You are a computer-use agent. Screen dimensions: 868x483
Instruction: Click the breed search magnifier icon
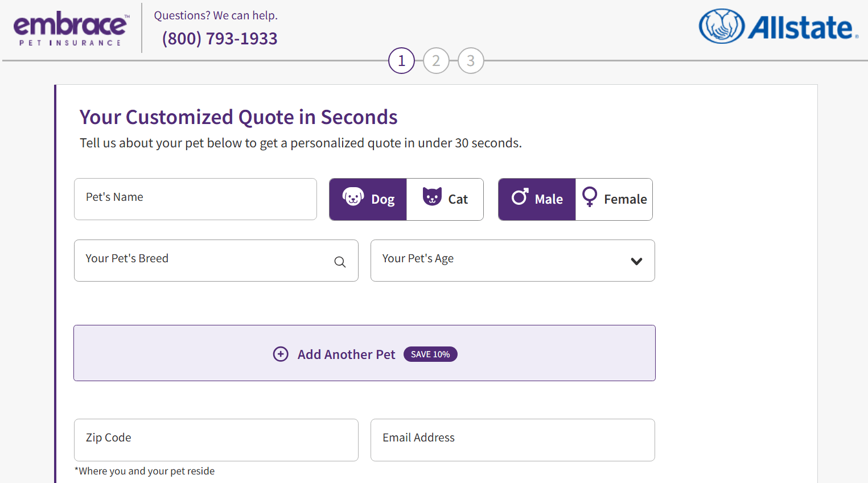[x=340, y=262]
